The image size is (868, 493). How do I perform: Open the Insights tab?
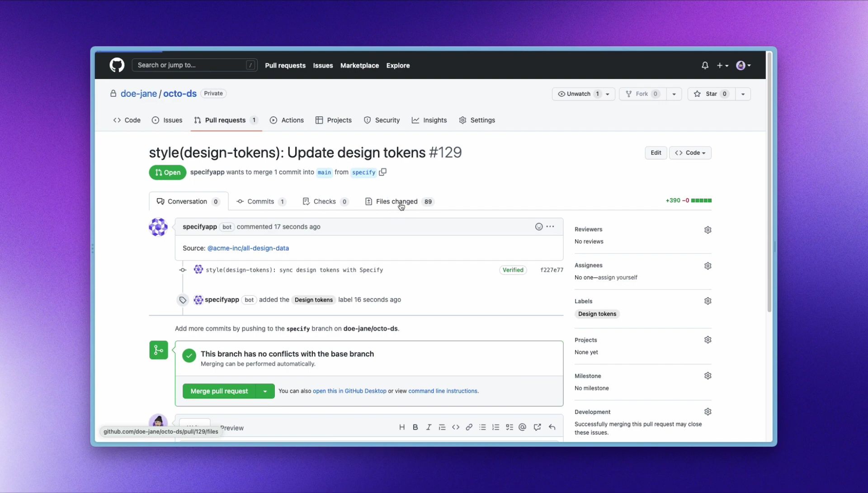pyautogui.click(x=429, y=120)
